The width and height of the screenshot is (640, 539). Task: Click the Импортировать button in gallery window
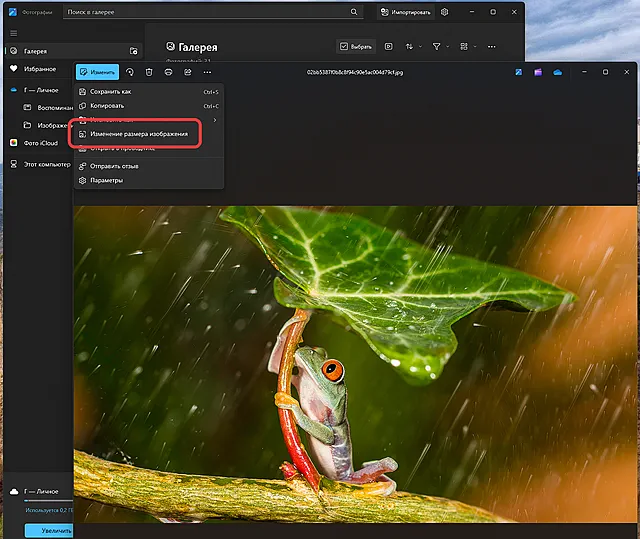click(x=406, y=12)
